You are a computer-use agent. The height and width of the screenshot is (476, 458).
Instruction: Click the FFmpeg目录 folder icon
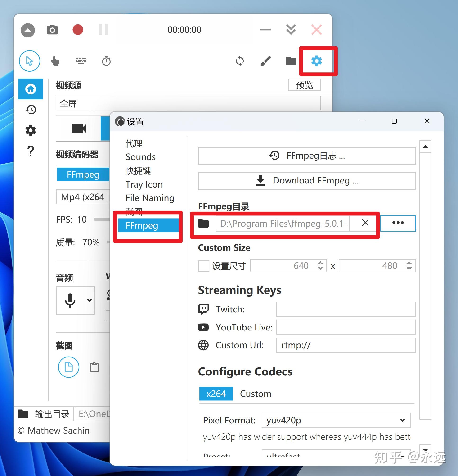point(203,223)
